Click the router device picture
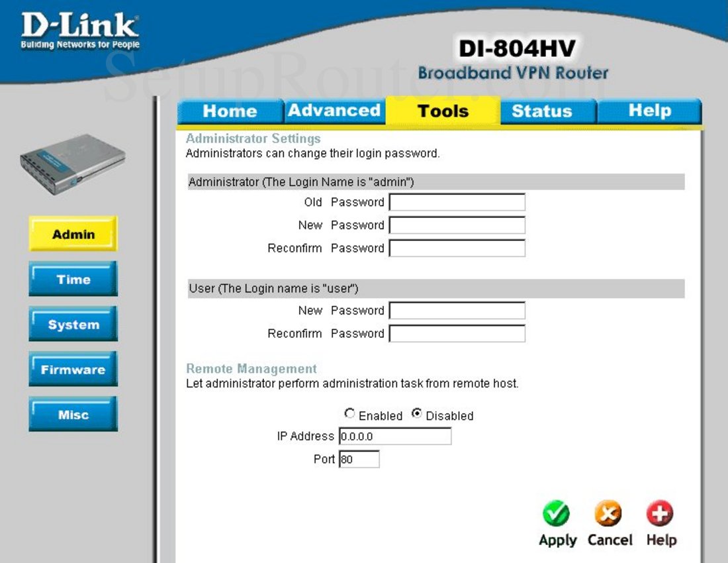728x563 pixels. coord(73,164)
